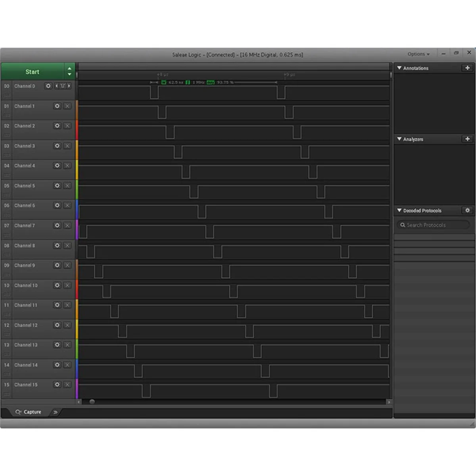Screen dimensions: 476x476
Task: Remove Channel 6 with its X button
Action: (x=67, y=205)
